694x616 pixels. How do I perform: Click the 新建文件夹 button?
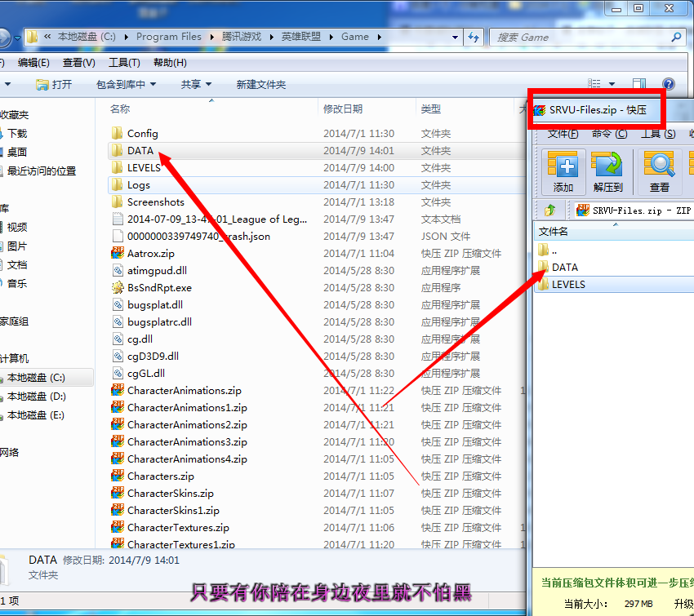pos(261,85)
